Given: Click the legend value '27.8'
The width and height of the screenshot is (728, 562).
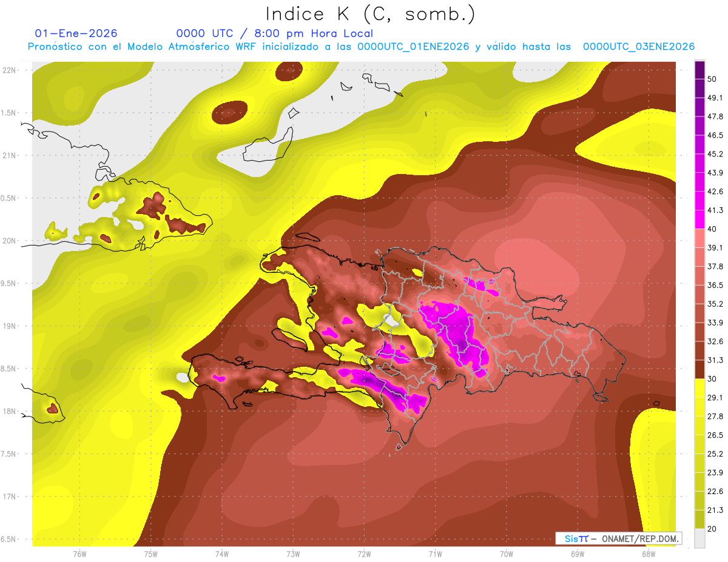Looking at the screenshot, I should coord(715,416).
